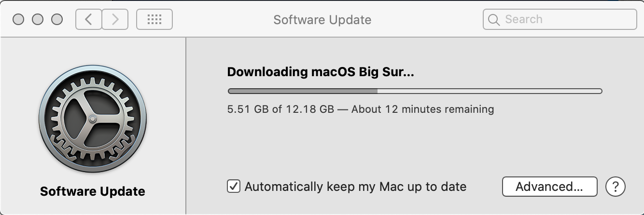Click the '5.51 GB of 12.18 GB' status text

(x=280, y=109)
